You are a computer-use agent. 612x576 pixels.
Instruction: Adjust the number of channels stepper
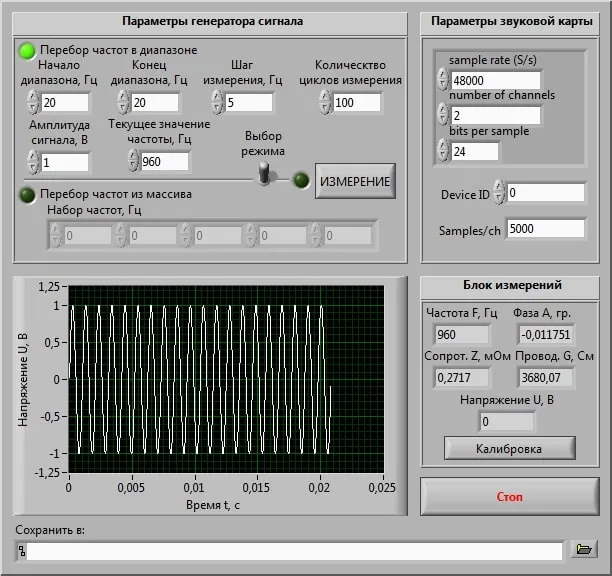pos(442,115)
